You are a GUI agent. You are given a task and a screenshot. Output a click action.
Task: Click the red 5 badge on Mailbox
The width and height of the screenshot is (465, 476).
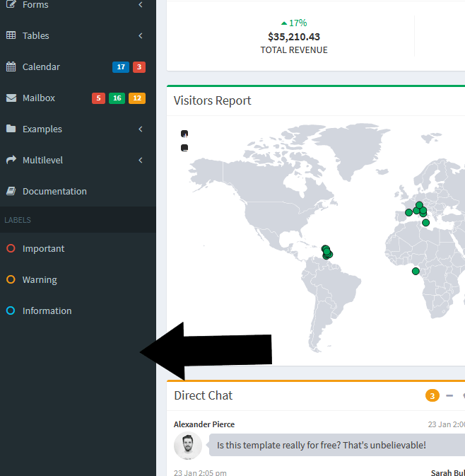click(x=98, y=98)
